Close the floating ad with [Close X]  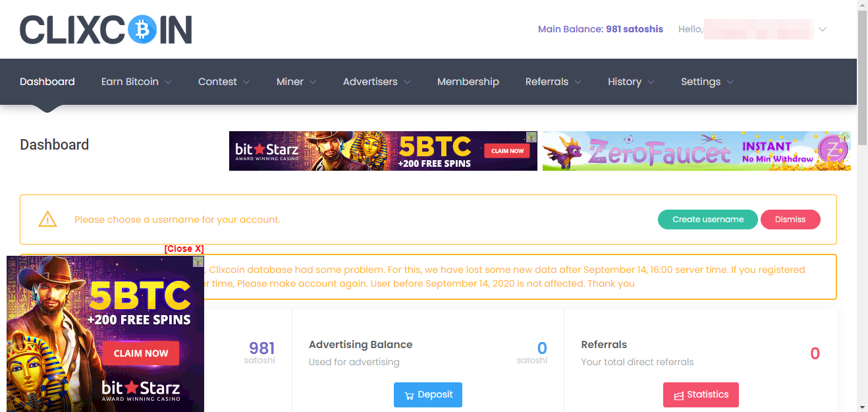[x=184, y=249]
